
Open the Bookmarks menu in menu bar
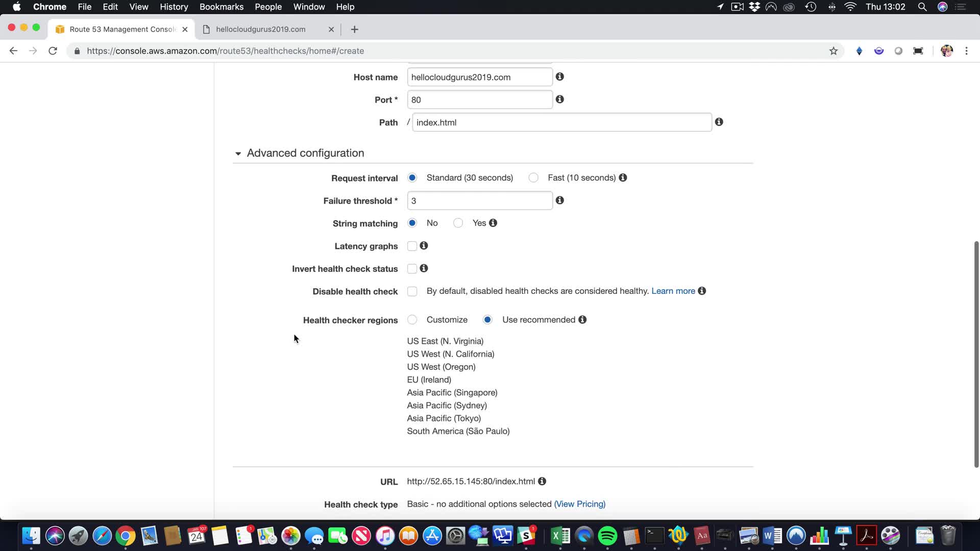221,7
